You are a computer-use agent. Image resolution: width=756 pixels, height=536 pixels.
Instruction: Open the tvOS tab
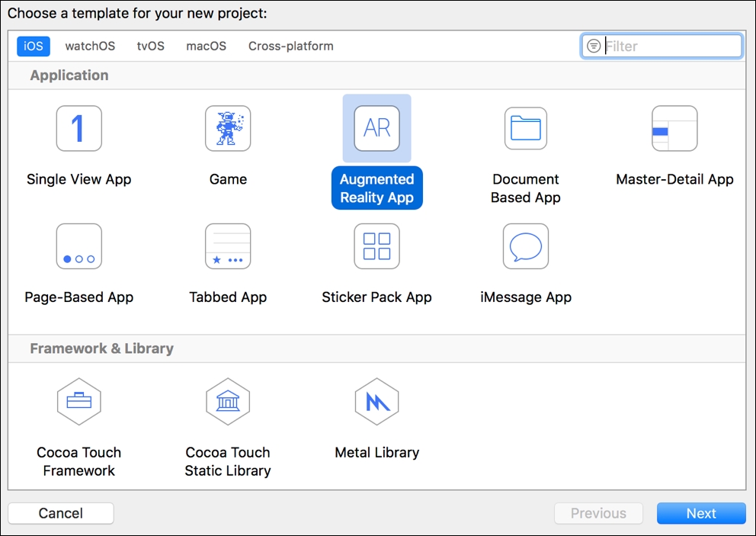[150, 46]
